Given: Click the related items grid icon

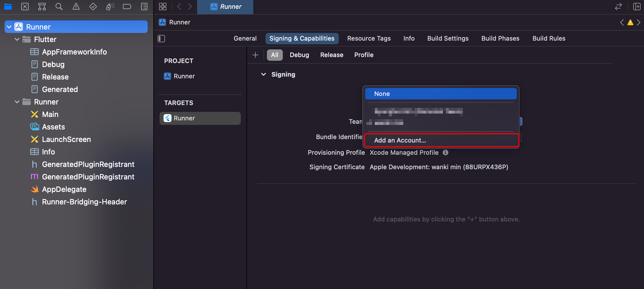Looking at the screenshot, I should 163,7.
